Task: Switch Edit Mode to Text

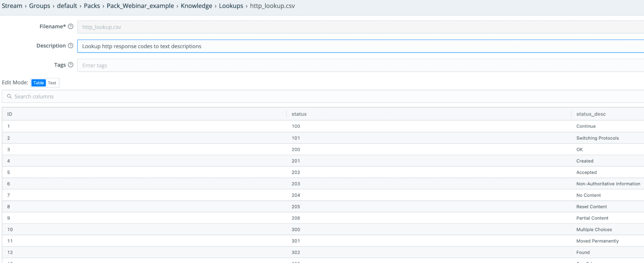Action: [52, 83]
